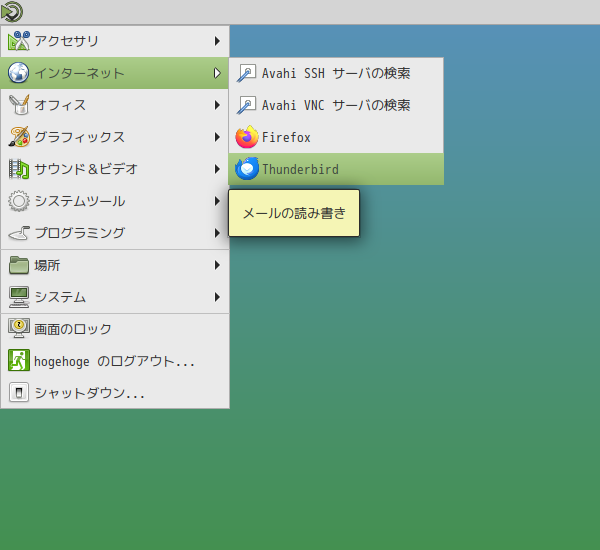This screenshot has height=550, width=600.
Task: Choose 画面のロック to lock screen
Action: pos(115,329)
